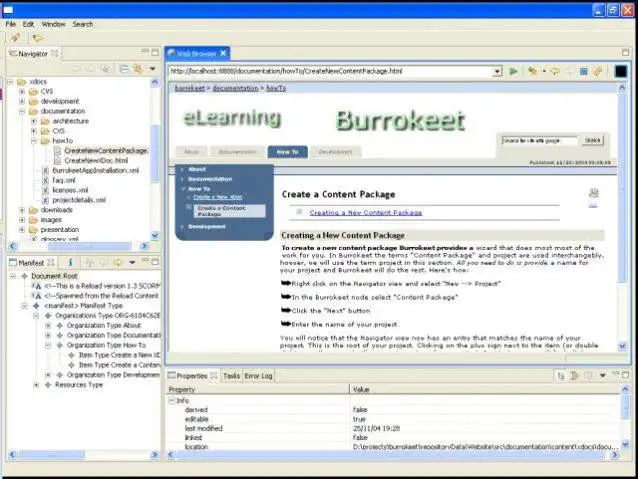Expand Resources Type node
The height and width of the screenshot is (479, 638).
click(x=36, y=385)
